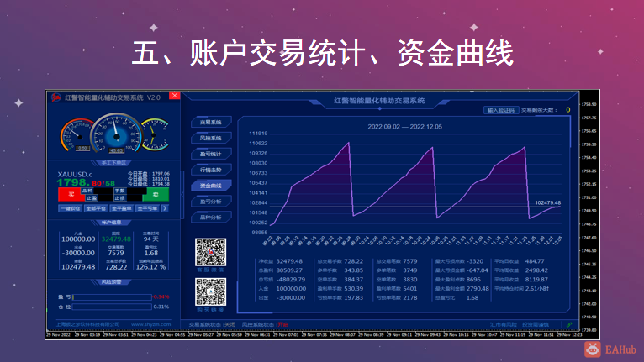
Task: Click the 止损 stop-loss input field
Action: tap(136, 198)
